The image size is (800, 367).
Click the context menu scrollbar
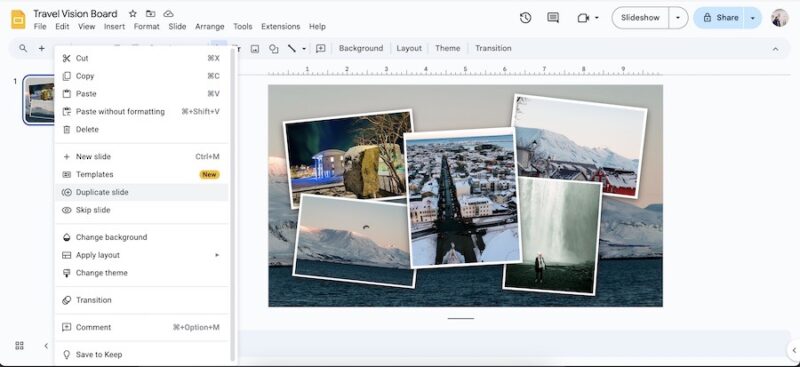coord(233,204)
